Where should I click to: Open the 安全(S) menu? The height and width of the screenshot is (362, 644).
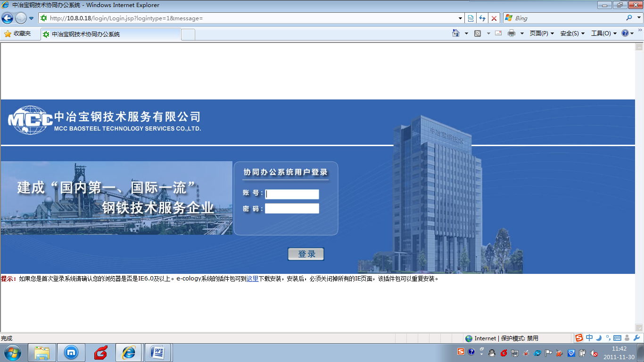572,33
